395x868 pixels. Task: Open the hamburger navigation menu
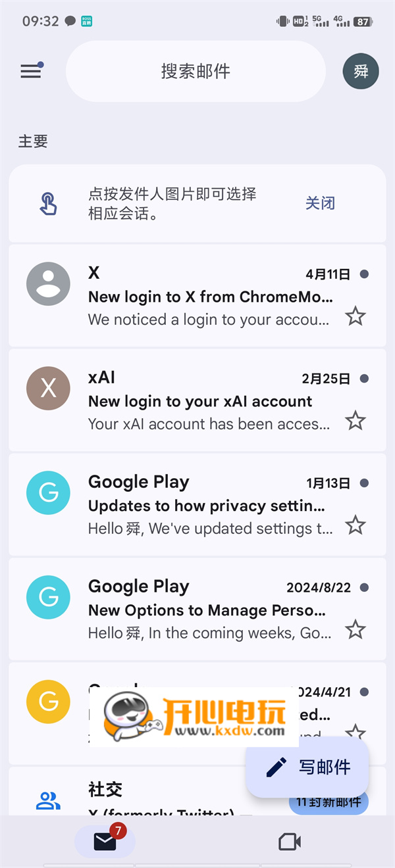click(31, 71)
